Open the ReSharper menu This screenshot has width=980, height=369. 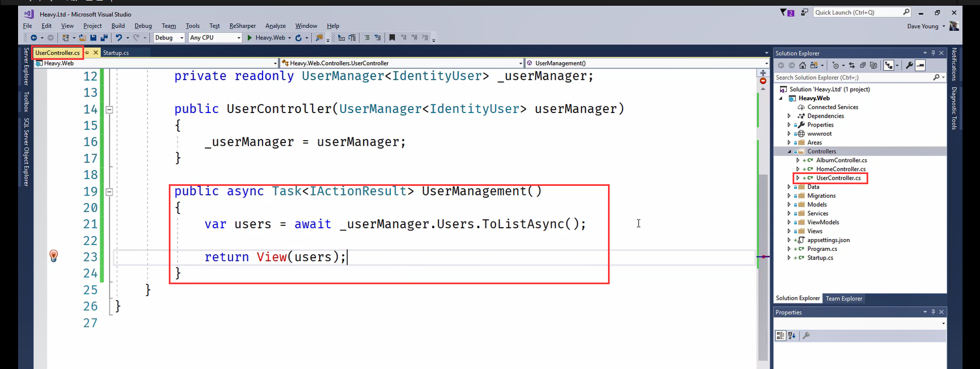point(242,26)
